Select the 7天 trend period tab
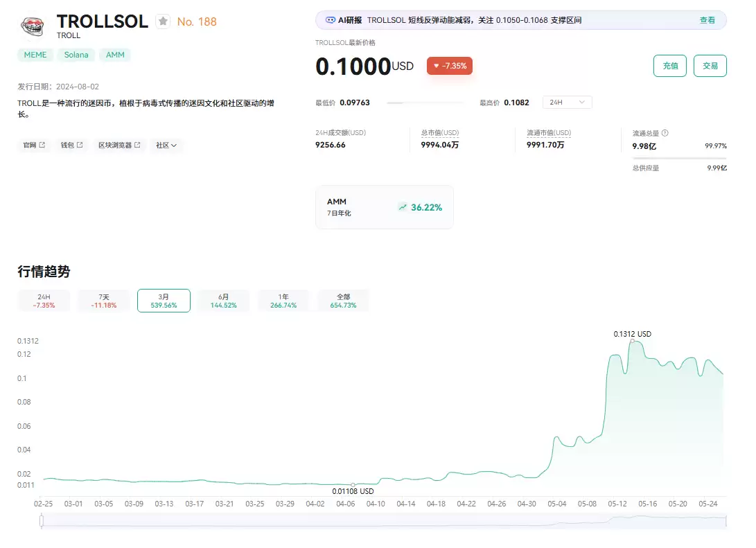The height and width of the screenshot is (548, 756). (104, 301)
